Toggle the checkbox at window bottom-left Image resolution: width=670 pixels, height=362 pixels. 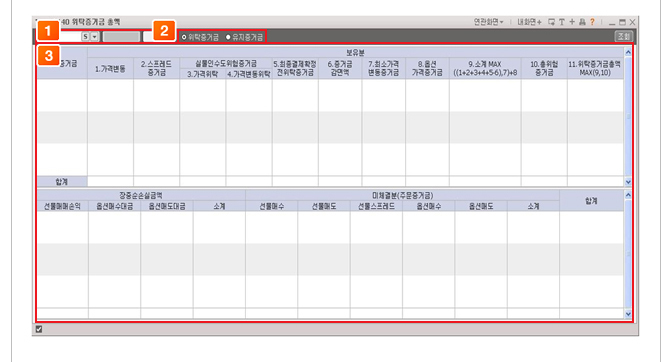(39, 329)
